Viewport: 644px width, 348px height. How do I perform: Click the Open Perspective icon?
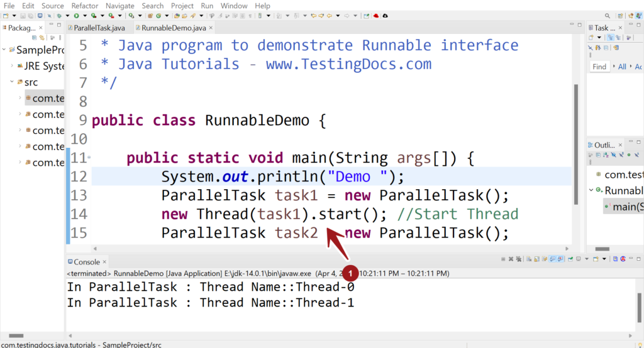pyautogui.click(x=621, y=15)
